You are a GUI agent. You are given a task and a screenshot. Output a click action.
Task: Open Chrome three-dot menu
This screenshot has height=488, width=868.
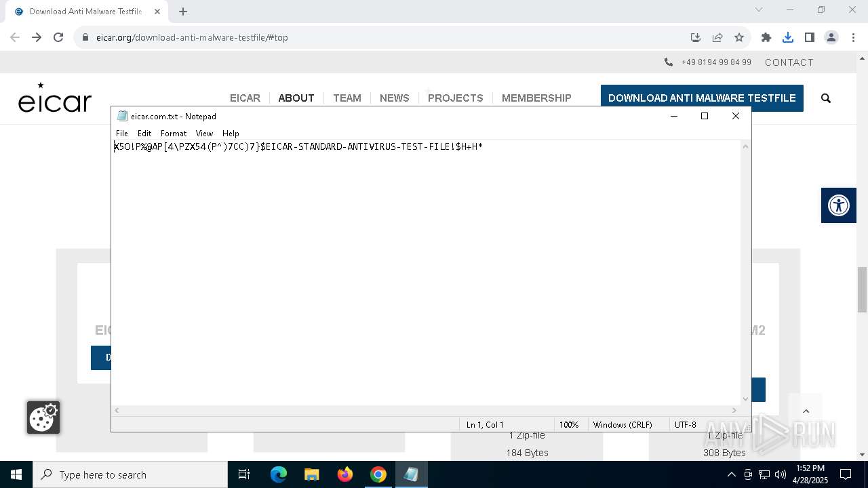(x=853, y=37)
